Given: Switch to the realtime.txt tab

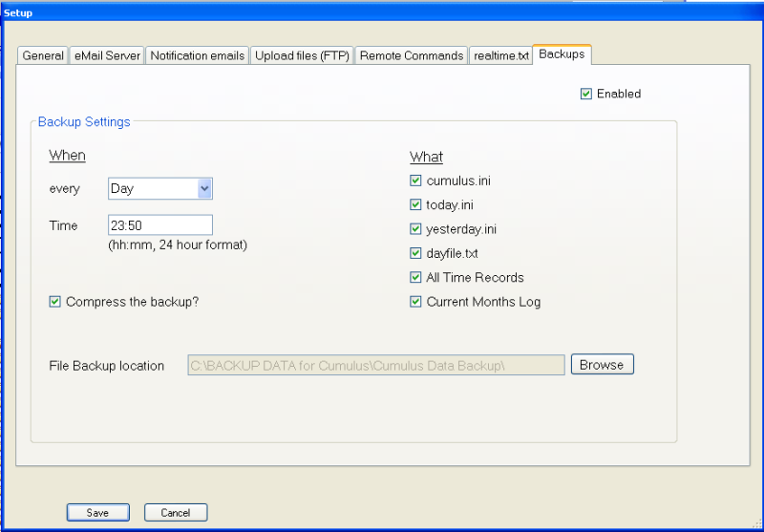Looking at the screenshot, I should tap(500, 55).
